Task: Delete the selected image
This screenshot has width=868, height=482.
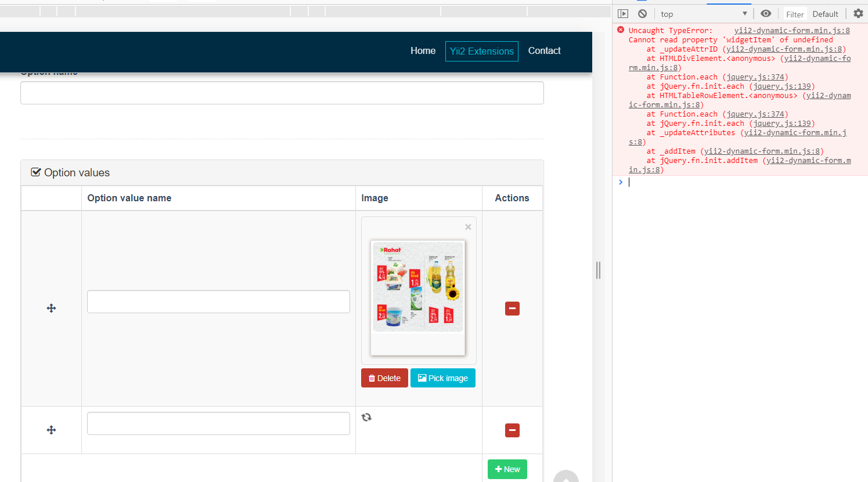Action: [384, 378]
